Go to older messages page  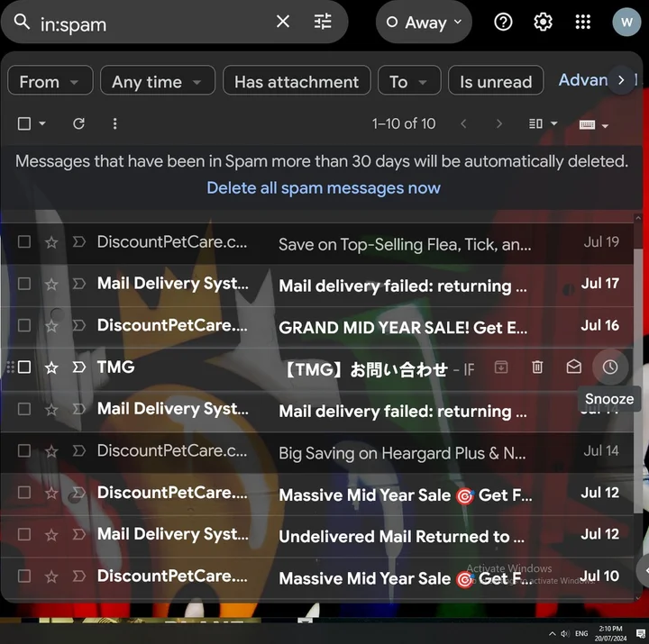[498, 123]
